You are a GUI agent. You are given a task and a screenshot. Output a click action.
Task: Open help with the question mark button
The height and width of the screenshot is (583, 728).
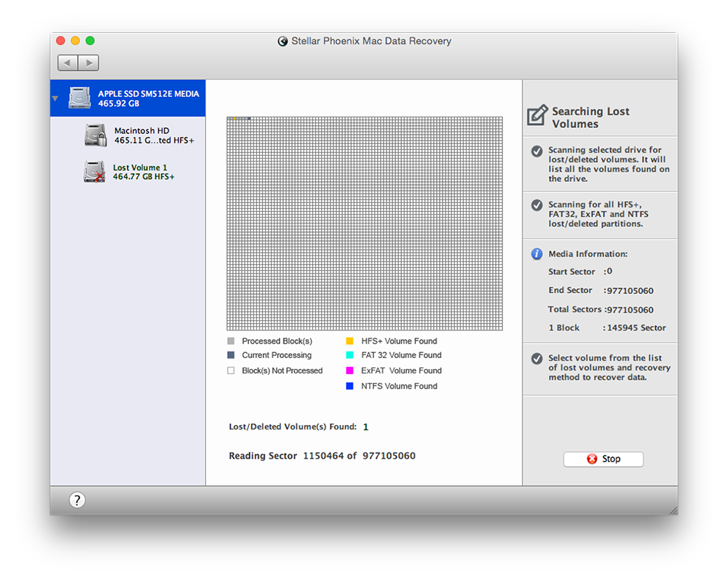pos(77,500)
